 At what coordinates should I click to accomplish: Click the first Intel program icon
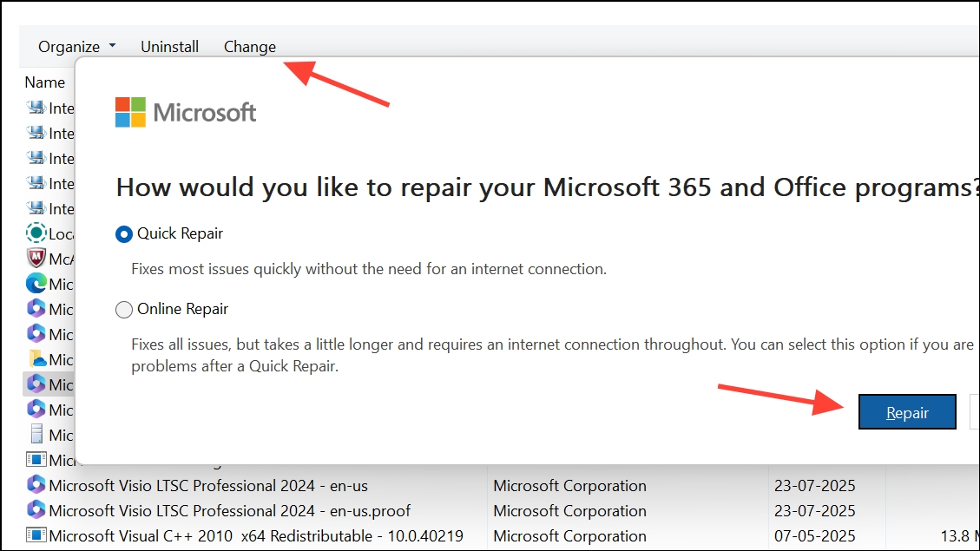tap(36, 108)
